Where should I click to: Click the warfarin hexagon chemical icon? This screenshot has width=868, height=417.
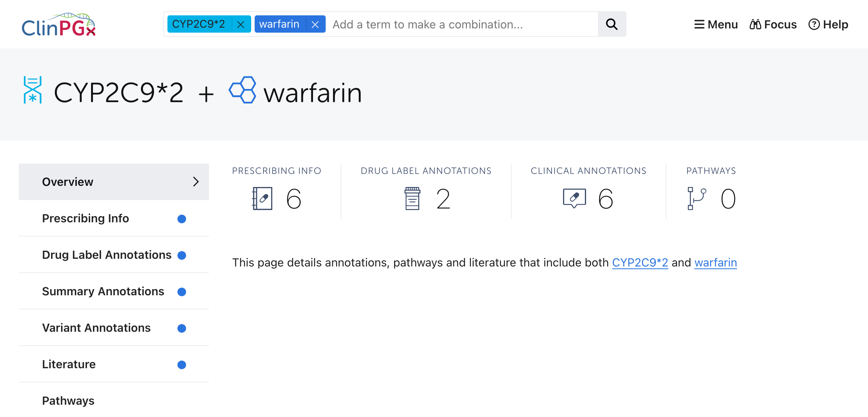243,90
